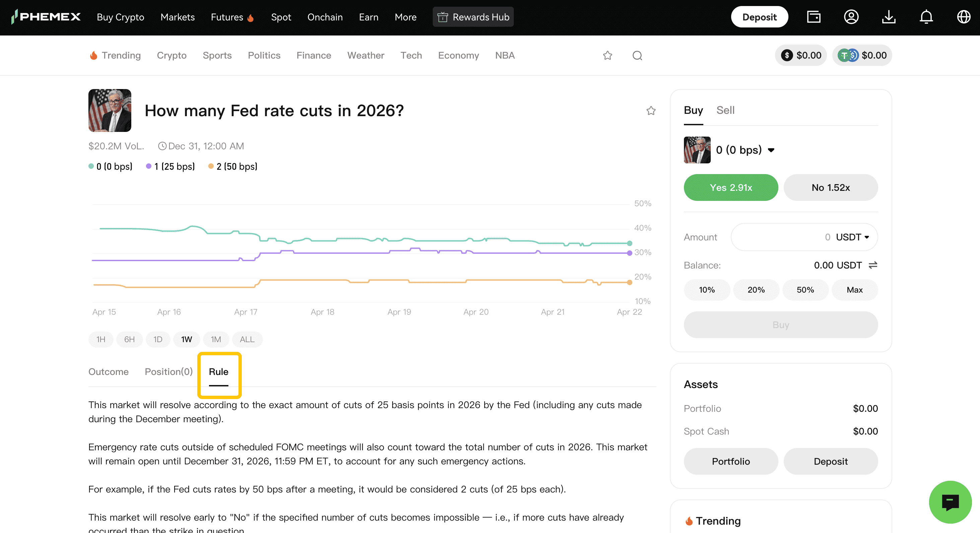The image size is (980, 533).
Task: Open Portfolio from the Assets panel
Action: click(x=730, y=461)
